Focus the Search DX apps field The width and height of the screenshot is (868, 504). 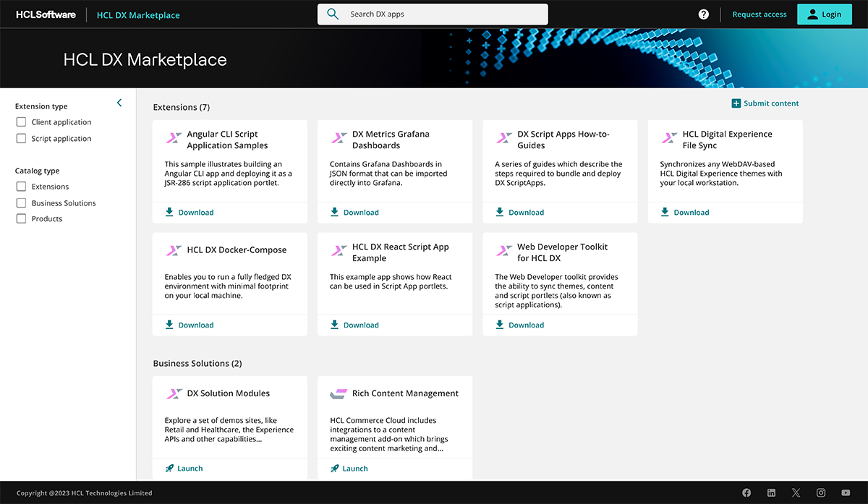(441, 14)
